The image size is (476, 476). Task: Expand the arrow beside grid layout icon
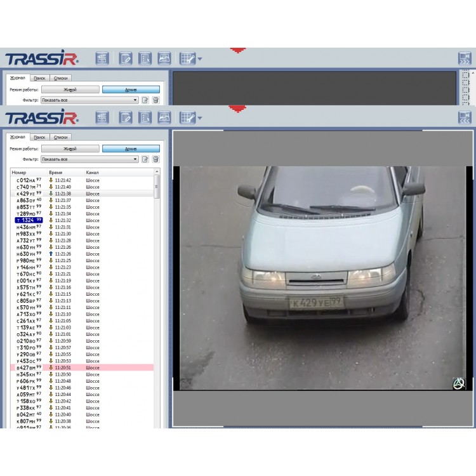coord(200,118)
